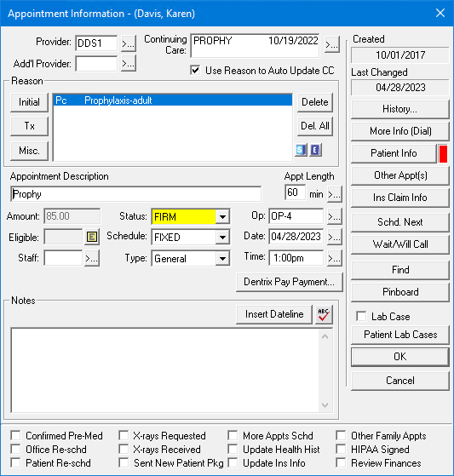The height and width of the screenshot is (476, 454).
Task: Click the blue S schedule icon
Action: [x=301, y=150]
